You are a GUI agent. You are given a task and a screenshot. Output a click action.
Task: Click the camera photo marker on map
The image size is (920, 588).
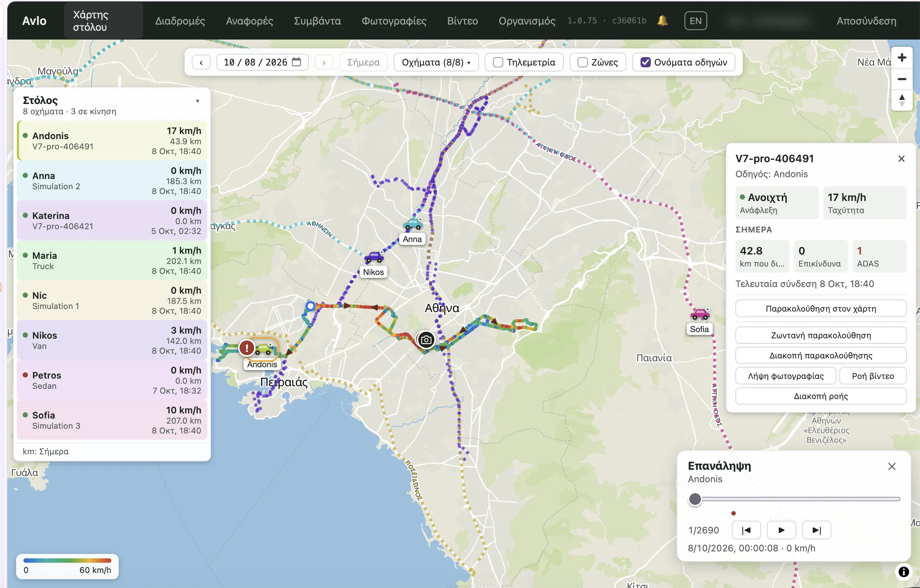click(x=426, y=340)
